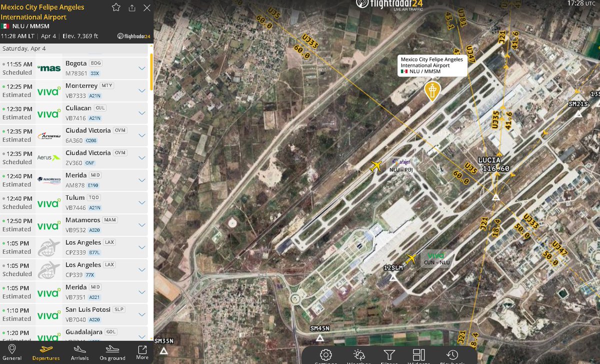Select the Arajet NLU–PUJ aircraft on the map
This screenshot has height=364, width=600.
pos(376,166)
